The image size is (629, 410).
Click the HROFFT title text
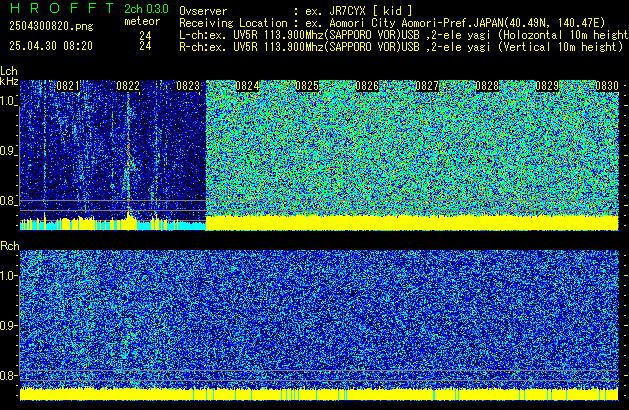point(62,8)
